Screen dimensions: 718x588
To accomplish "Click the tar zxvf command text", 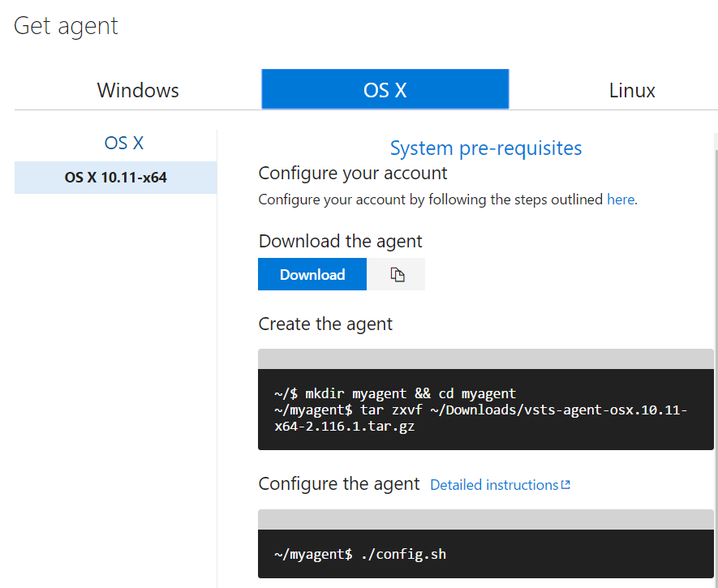I will (x=481, y=418).
